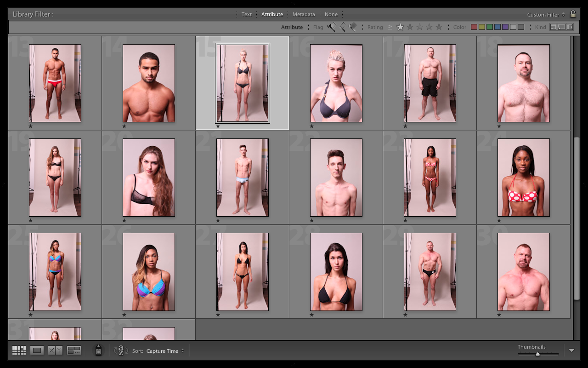Click the filter lock padlock icon

pos(573,14)
